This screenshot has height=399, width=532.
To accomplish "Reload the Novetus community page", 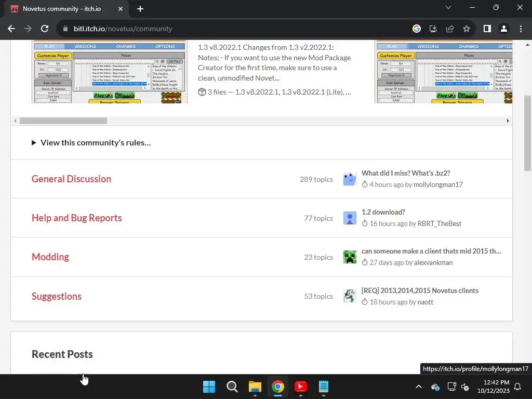I will [45, 29].
